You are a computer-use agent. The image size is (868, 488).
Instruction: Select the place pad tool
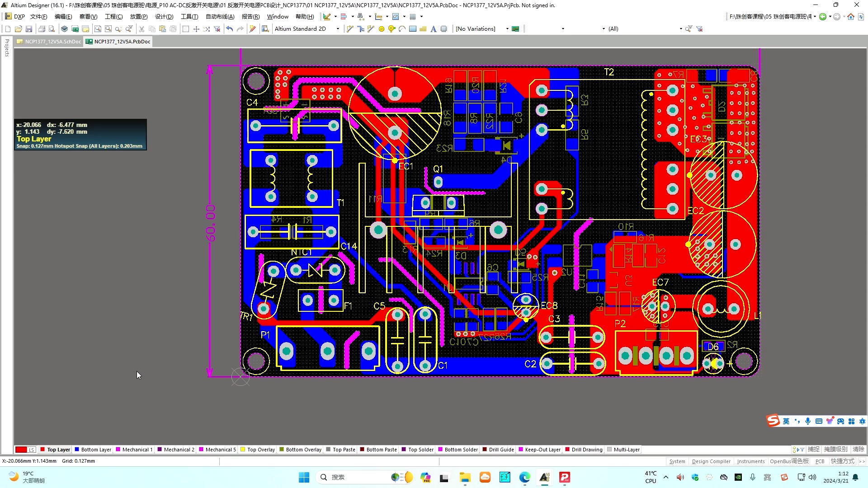click(381, 29)
